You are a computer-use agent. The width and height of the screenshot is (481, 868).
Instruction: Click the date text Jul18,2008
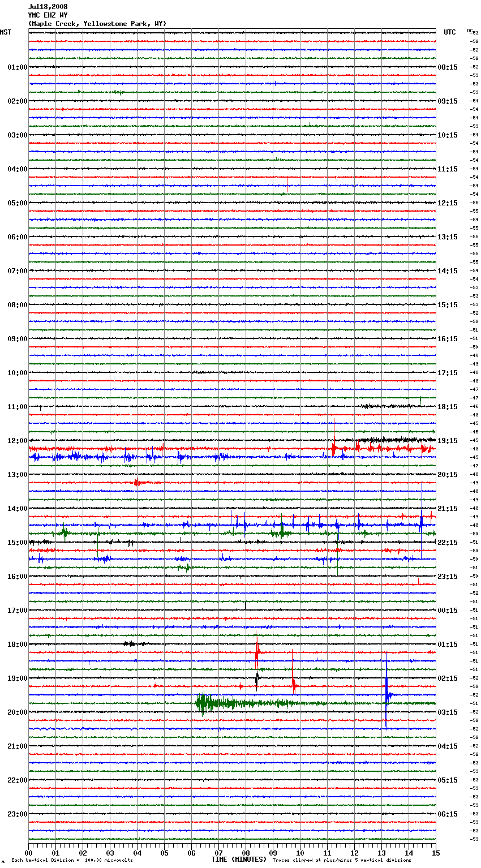pyautogui.click(x=48, y=7)
